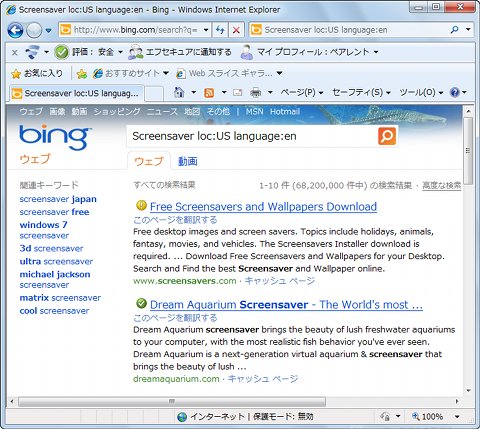Click related keyword matrix screensaver
The image size is (480, 429).
coord(60,298)
